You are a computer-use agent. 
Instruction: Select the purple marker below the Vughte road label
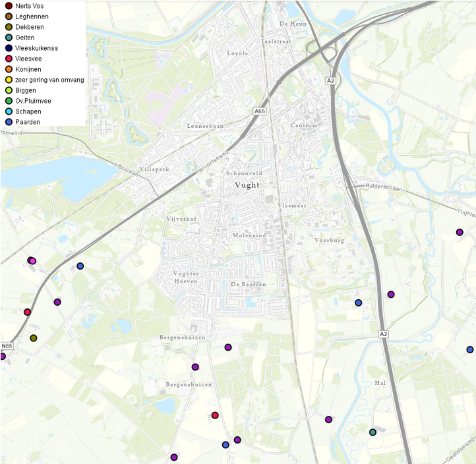pos(460,232)
